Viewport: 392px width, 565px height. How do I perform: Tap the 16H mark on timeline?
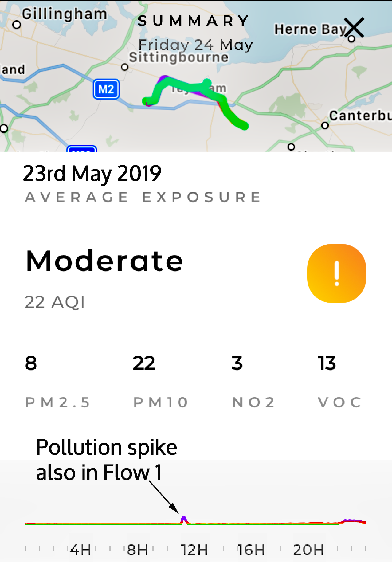click(251, 550)
